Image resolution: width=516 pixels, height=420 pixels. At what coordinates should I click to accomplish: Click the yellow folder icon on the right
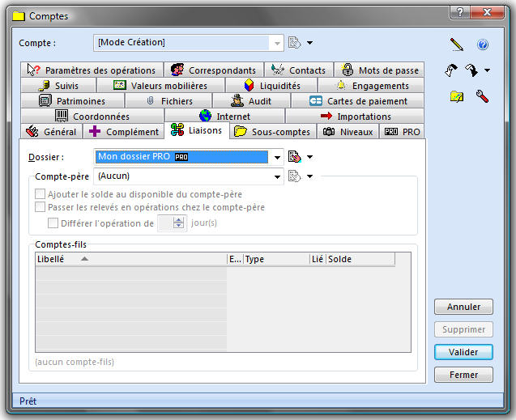click(456, 96)
